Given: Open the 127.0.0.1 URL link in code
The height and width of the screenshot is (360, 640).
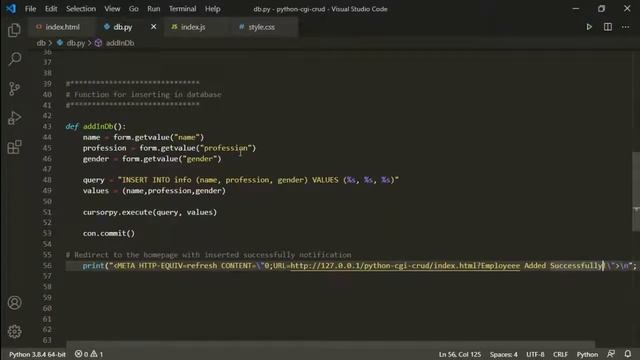Looking at the screenshot, I should 405,266.
